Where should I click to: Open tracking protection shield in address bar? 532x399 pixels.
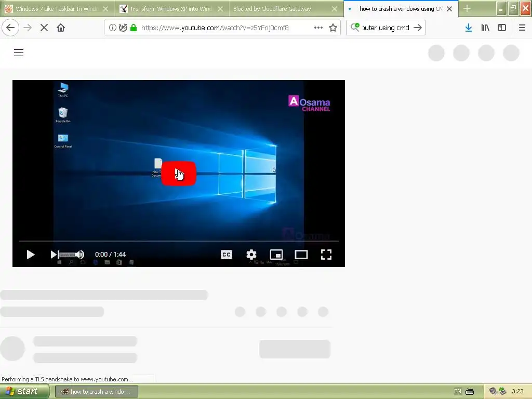tap(123, 28)
